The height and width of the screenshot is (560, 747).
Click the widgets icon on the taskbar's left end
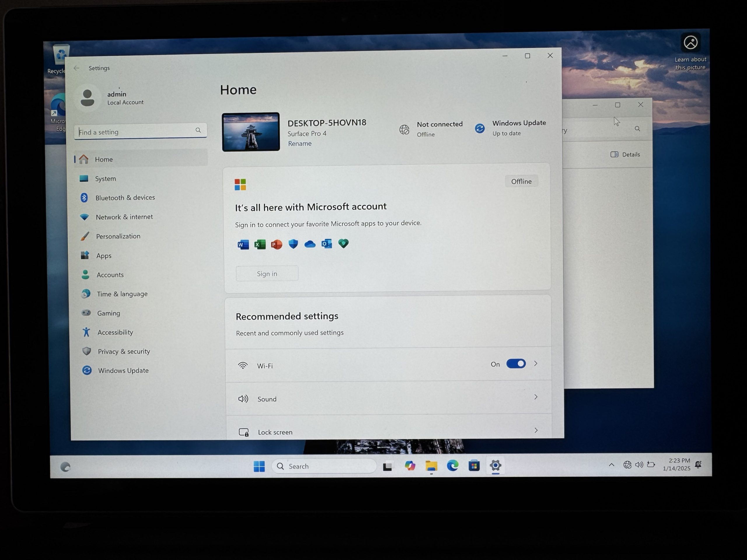coord(65,467)
